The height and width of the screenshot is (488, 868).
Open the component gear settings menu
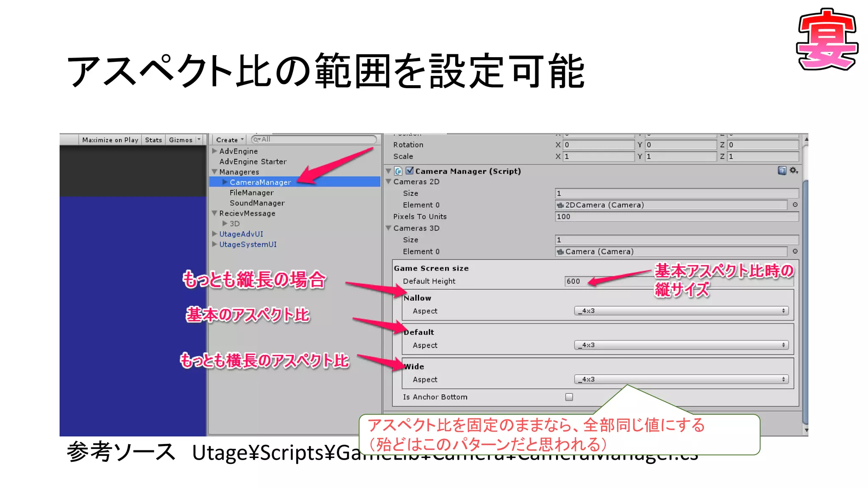pos(794,170)
